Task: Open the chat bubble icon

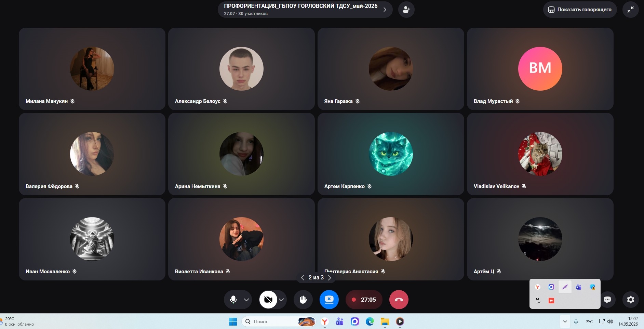Action: coord(607,300)
